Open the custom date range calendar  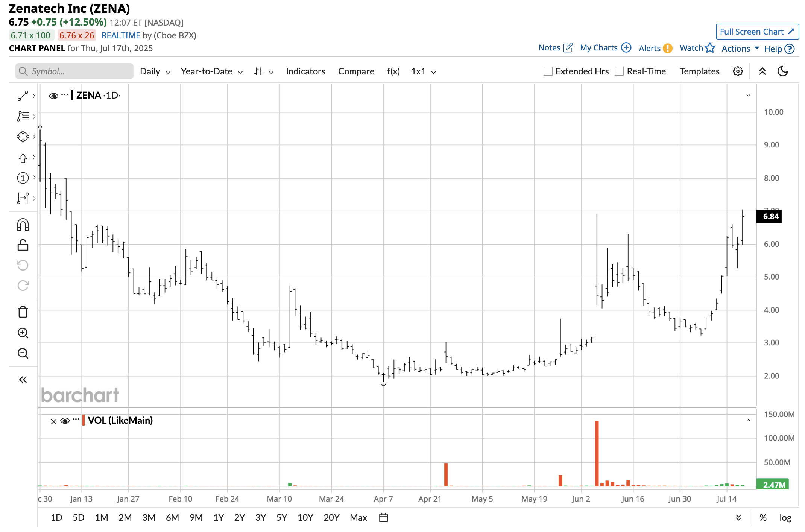(x=383, y=518)
